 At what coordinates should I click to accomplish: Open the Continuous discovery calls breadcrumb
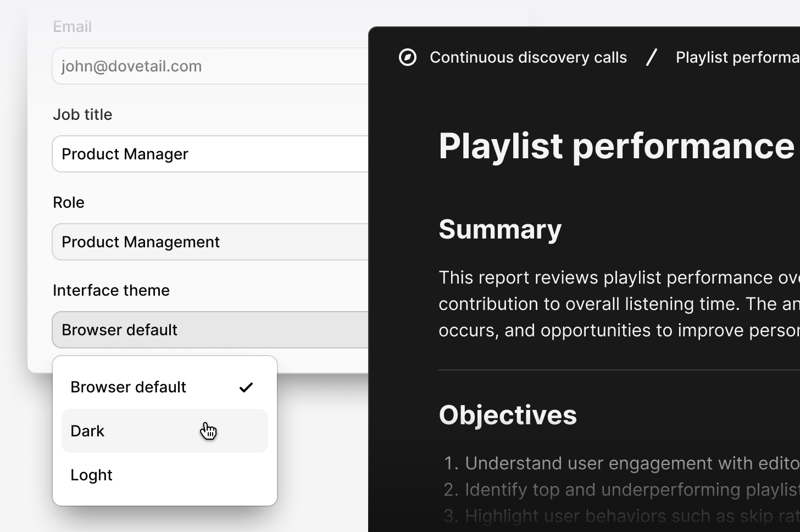[x=528, y=57]
